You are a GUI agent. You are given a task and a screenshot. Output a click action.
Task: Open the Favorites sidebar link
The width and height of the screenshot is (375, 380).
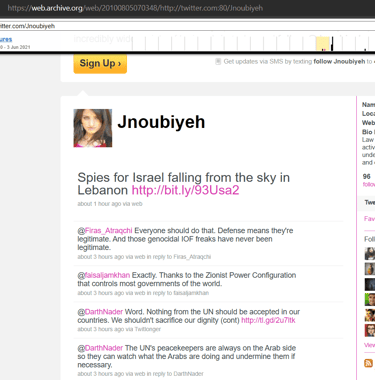pyautogui.click(x=369, y=219)
